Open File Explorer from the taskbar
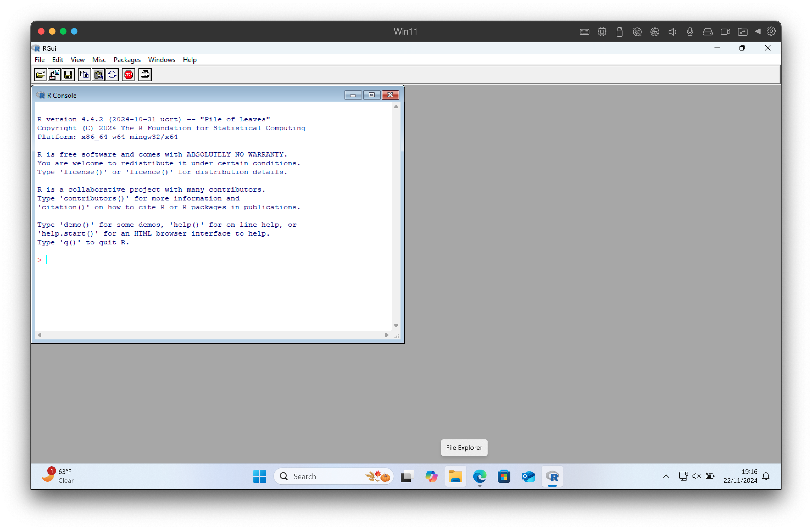812x530 pixels. (455, 476)
